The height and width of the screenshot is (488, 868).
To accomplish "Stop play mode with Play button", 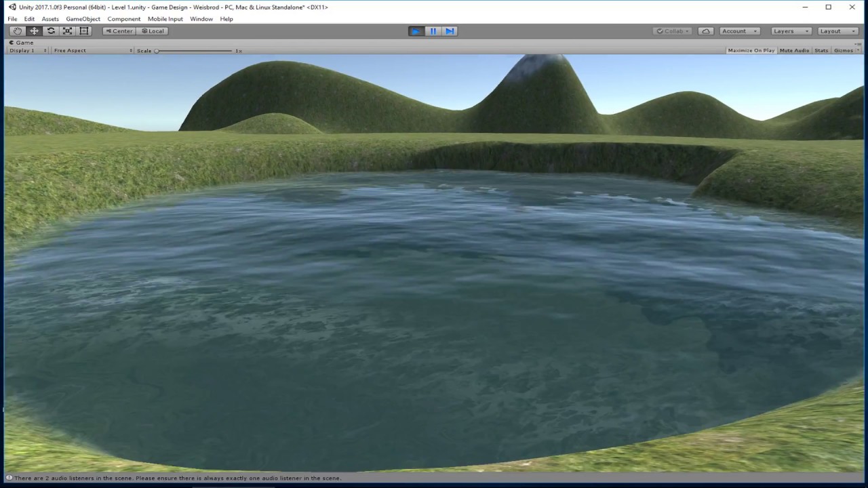I will [416, 31].
